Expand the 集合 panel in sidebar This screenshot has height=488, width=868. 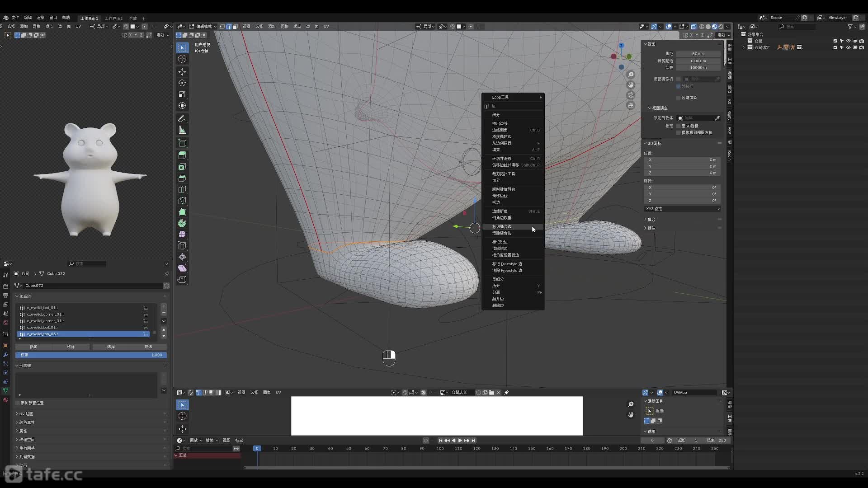651,220
